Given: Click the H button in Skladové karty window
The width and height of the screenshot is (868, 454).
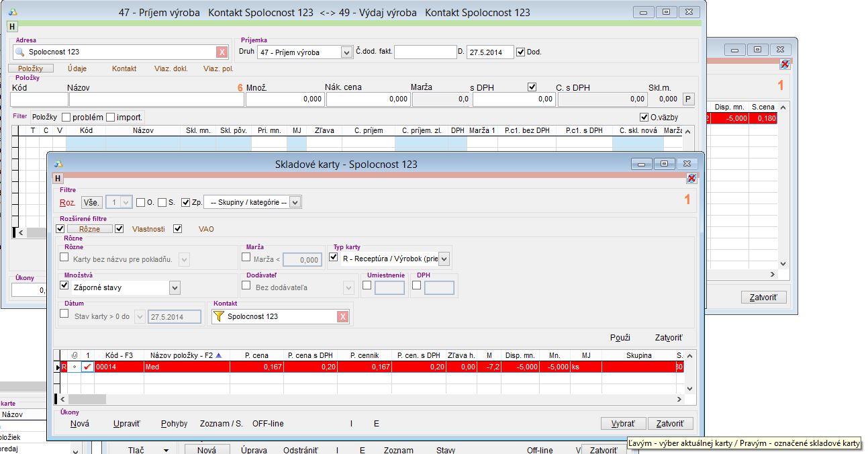Looking at the screenshot, I should (x=58, y=179).
